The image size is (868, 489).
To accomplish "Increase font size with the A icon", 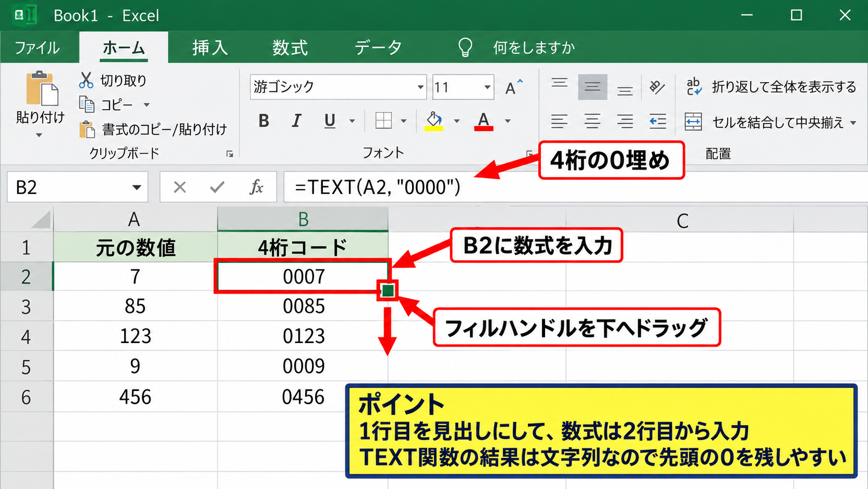I will tap(513, 87).
